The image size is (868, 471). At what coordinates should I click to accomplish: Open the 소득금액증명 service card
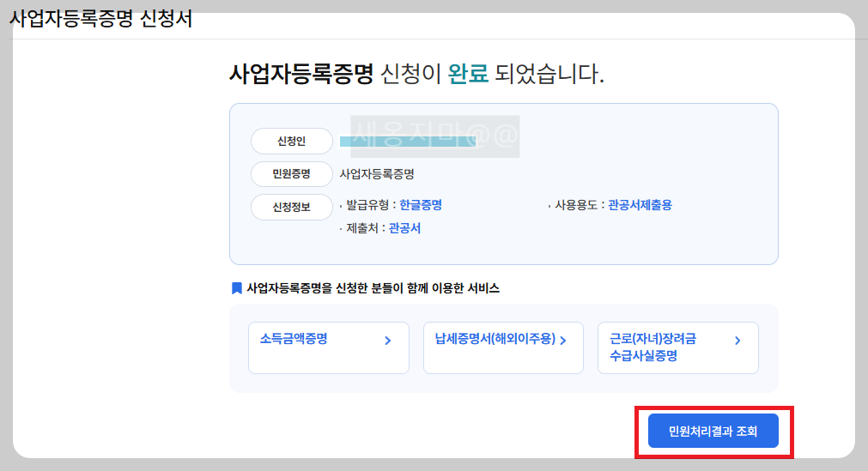[329, 347]
